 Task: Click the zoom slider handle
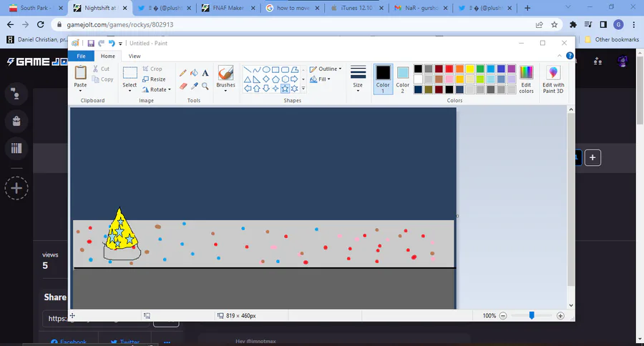click(532, 315)
